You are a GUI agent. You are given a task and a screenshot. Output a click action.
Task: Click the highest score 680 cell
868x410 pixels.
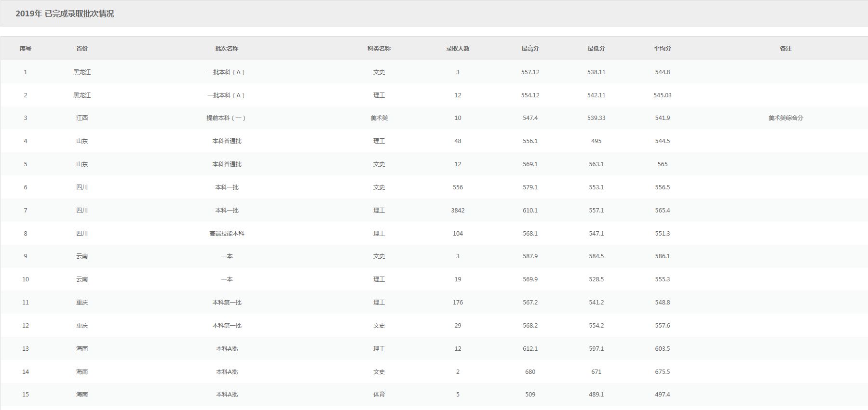[530, 372]
